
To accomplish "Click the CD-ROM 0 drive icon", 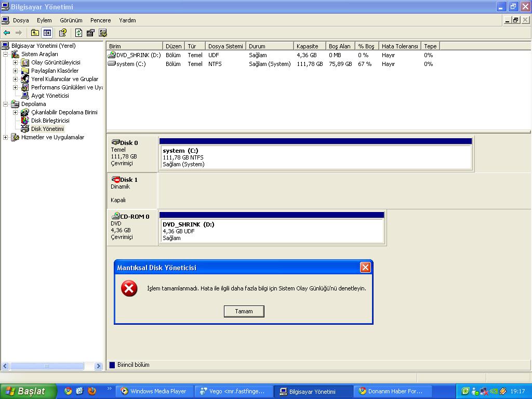I will click(x=115, y=216).
